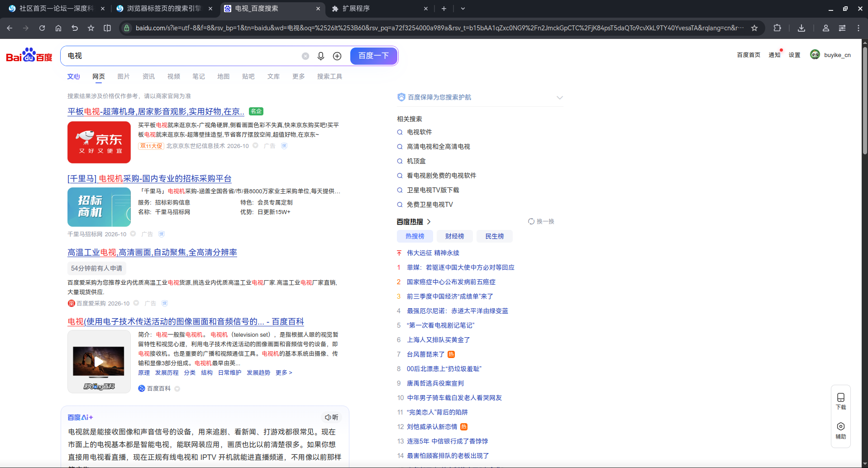Expand the 百度保障为您搜索护航 chevron
Screen dimensions: 868x468
pyautogui.click(x=560, y=97)
